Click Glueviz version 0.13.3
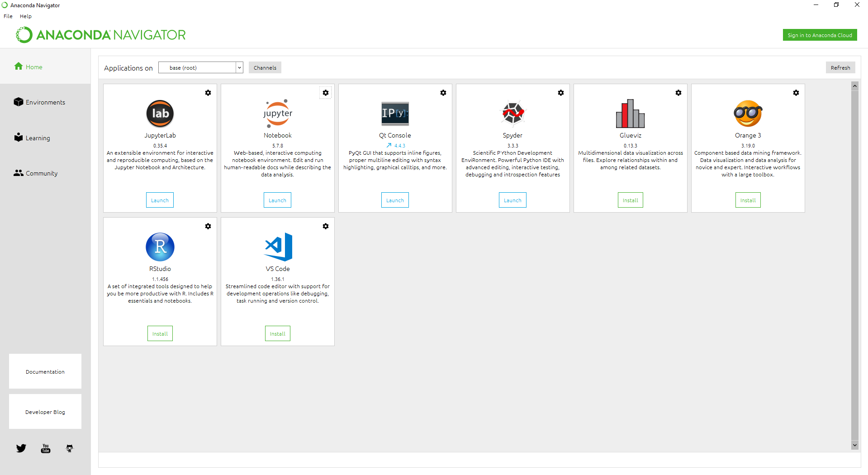The image size is (868, 475). [x=631, y=146]
